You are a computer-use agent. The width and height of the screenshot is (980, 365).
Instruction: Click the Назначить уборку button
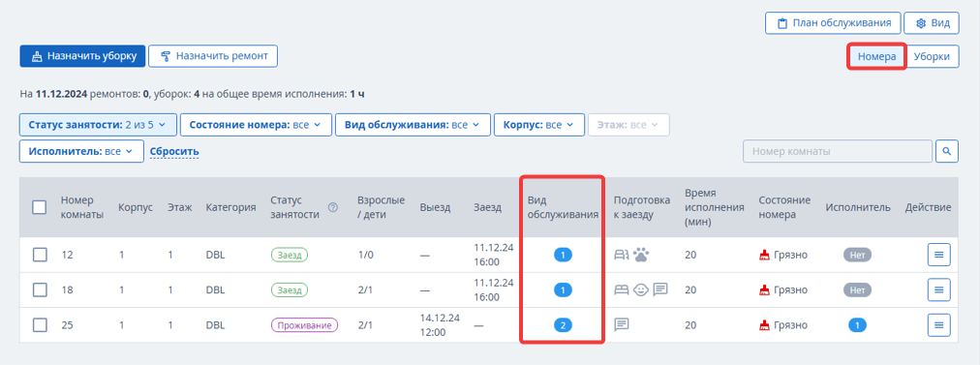(x=82, y=55)
